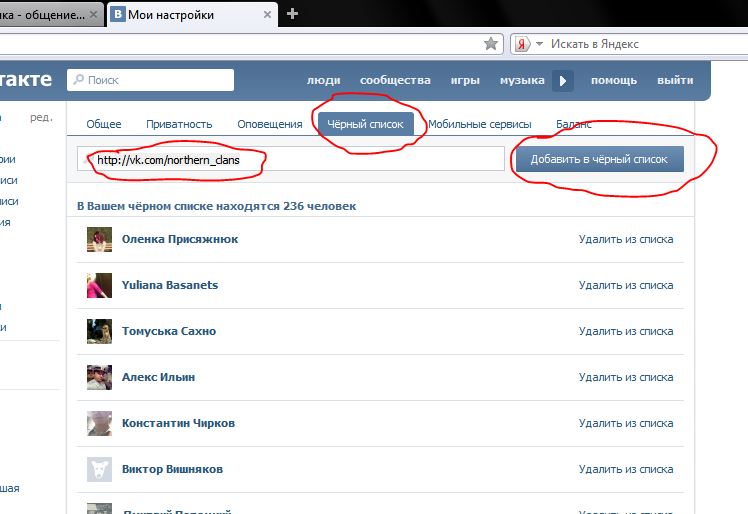Click Алекс Ильин avatar thumbnail
The height and width of the screenshot is (514, 748).
[x=99, y=377]
